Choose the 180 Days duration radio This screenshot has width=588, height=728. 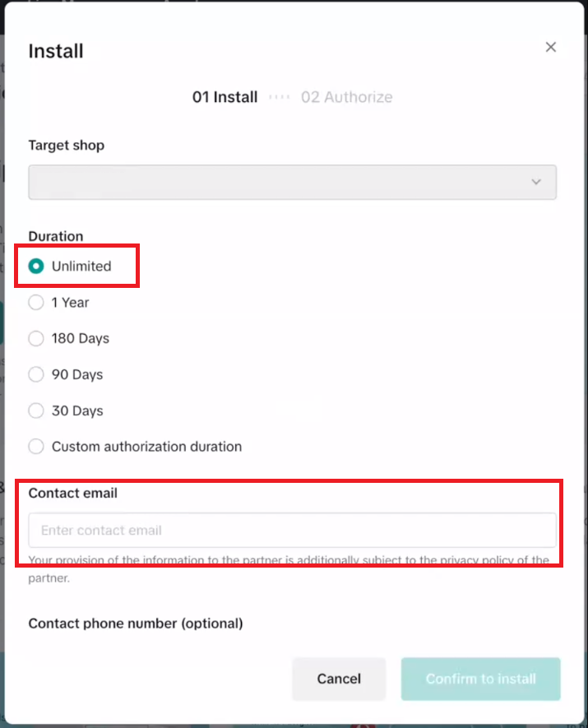pyautogui.click(x=36, y=338)
